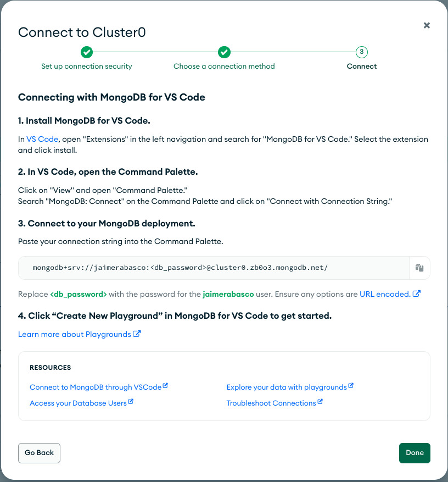Copy the connection string with copy icon
Viewport: 448px width, 482px height.
pos(419,268)
